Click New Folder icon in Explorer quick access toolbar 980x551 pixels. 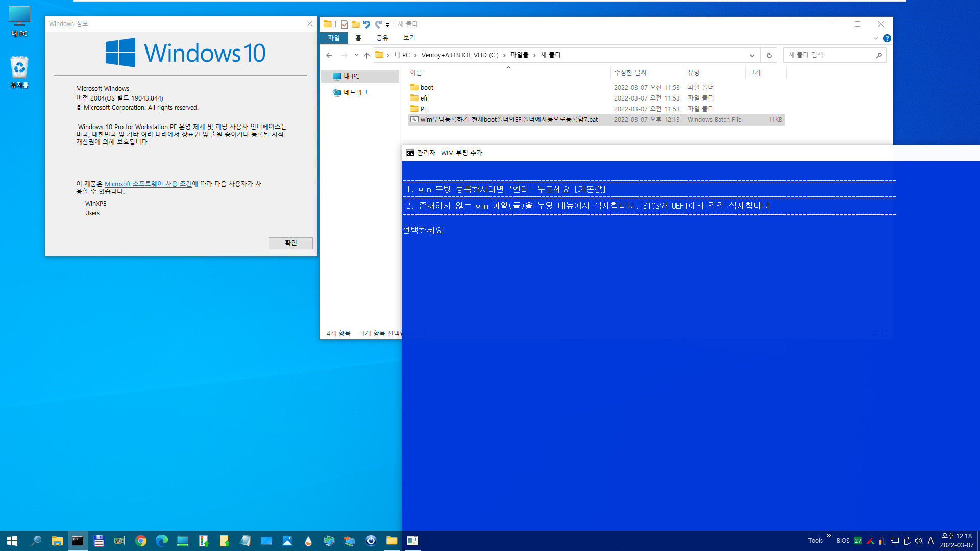pyautogui.click(x=356, y=24)
